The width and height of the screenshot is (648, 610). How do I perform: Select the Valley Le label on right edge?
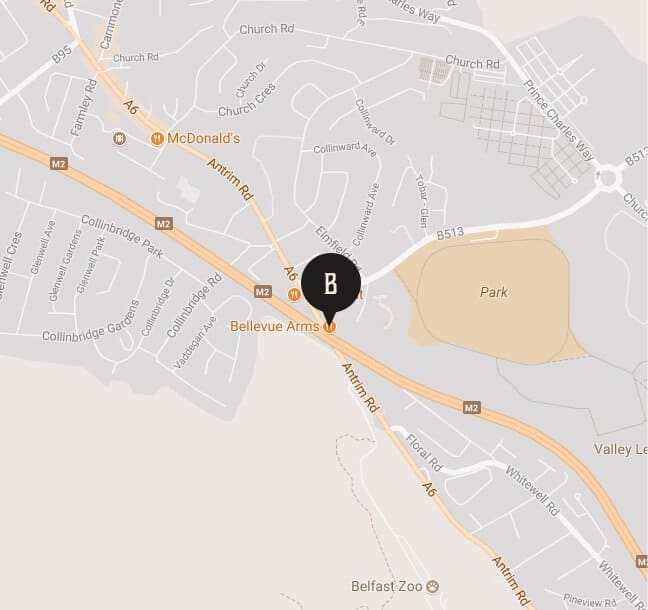coord(620,449)
